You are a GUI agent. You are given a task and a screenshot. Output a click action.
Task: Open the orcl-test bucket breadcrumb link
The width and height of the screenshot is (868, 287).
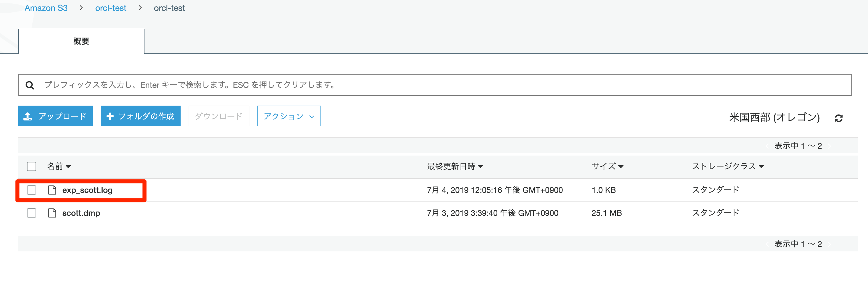pos(111,8)
